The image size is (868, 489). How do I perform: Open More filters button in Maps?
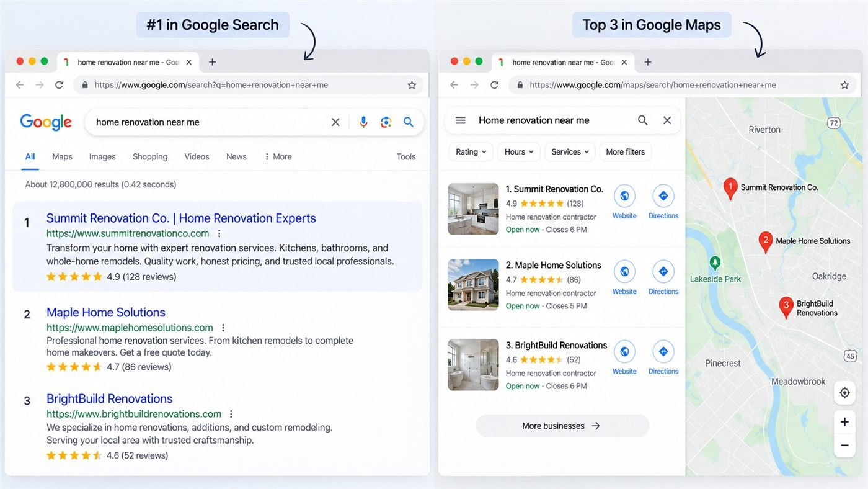(x=626, y=152)
